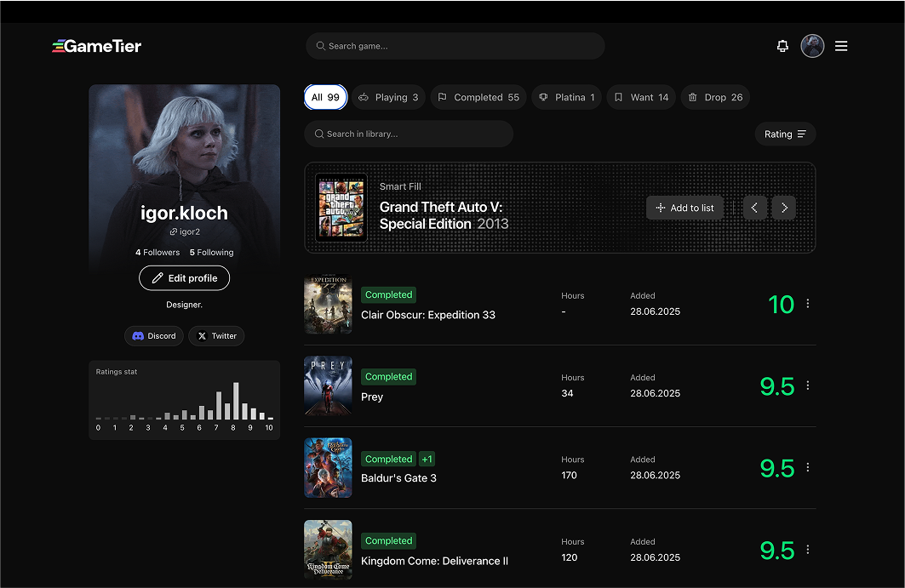Open the Kingdom Come: Deliverance II title
905x588 pixels.
pos(434,561)
